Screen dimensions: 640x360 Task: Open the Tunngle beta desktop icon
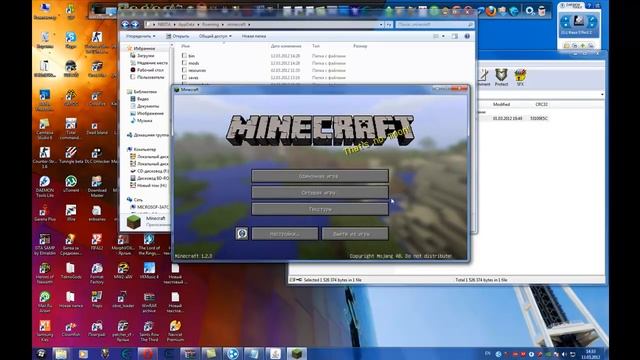[71, 155]
